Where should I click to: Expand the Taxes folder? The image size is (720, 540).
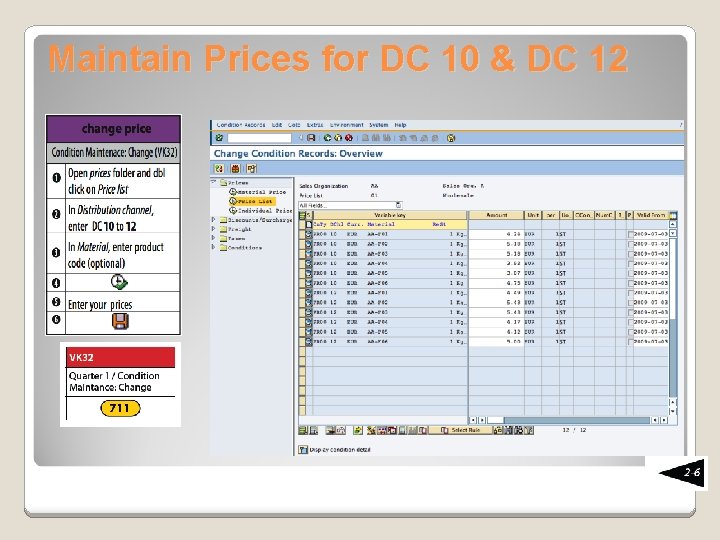(x=214, y=238)
